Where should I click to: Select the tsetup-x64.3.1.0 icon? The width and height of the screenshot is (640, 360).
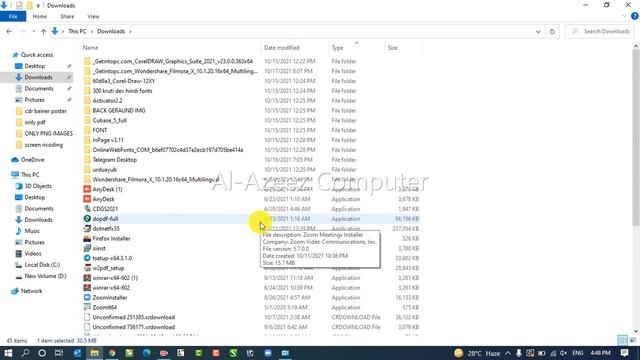click(x=87, y=258)
